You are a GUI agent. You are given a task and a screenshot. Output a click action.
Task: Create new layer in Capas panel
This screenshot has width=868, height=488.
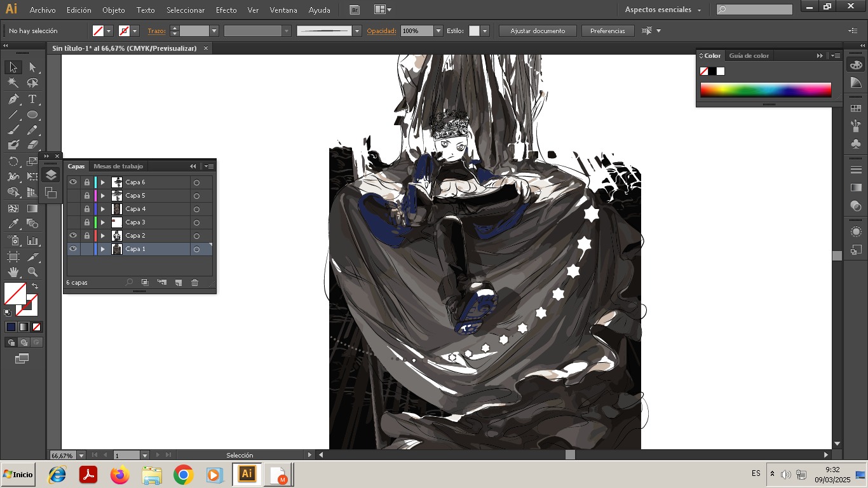click(179, 283)
